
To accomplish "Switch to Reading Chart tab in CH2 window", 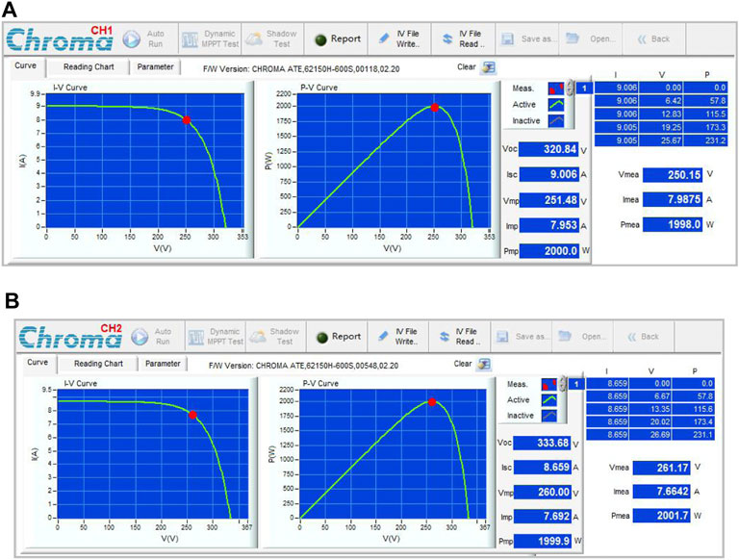I will 98,364.
